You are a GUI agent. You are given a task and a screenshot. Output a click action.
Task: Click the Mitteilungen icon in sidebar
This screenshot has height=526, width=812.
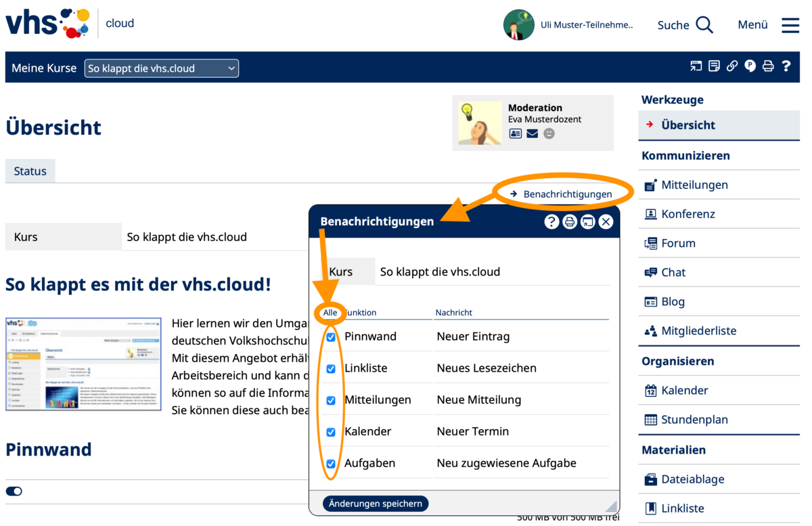[x=650, y=185]
